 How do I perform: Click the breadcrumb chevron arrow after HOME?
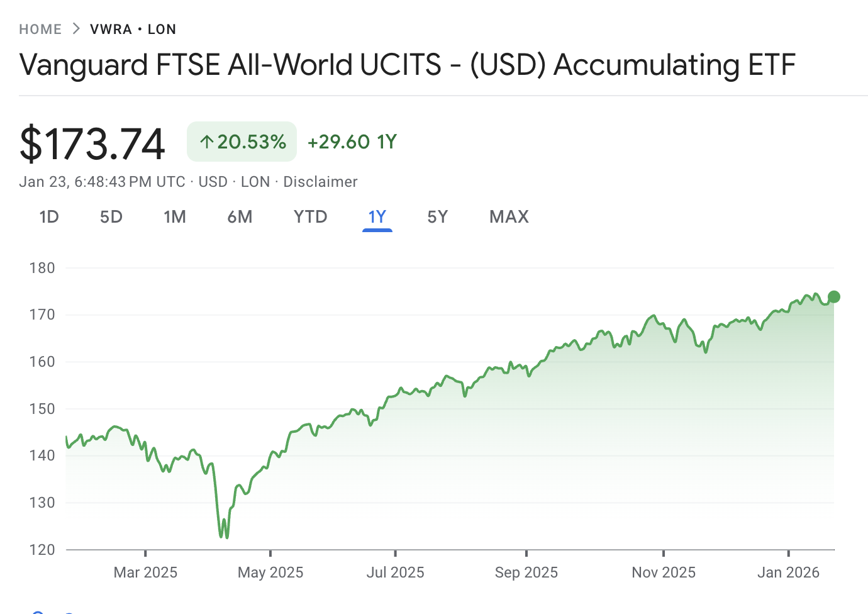[76, 29]
